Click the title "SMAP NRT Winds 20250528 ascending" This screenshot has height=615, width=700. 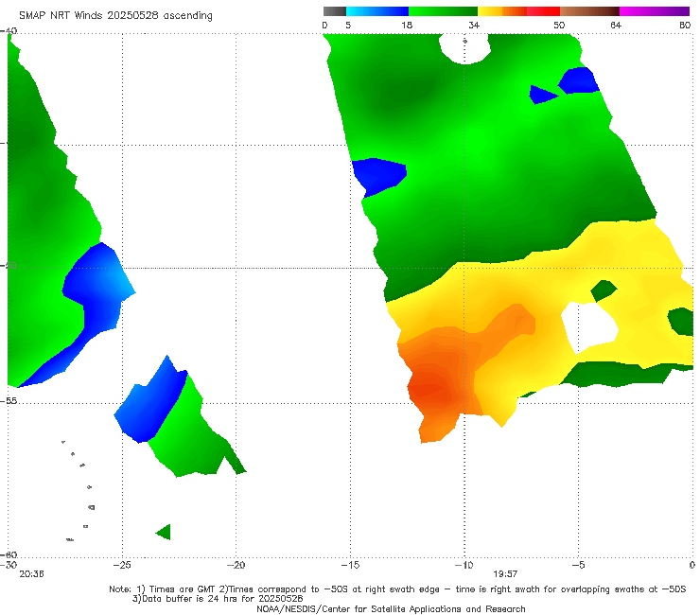tap(115, 15)
